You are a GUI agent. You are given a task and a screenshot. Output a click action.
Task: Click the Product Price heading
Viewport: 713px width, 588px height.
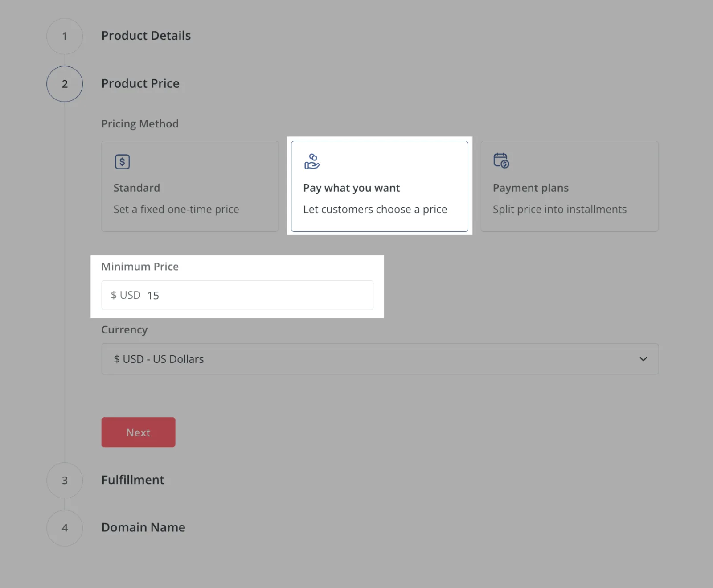point(140,83)
